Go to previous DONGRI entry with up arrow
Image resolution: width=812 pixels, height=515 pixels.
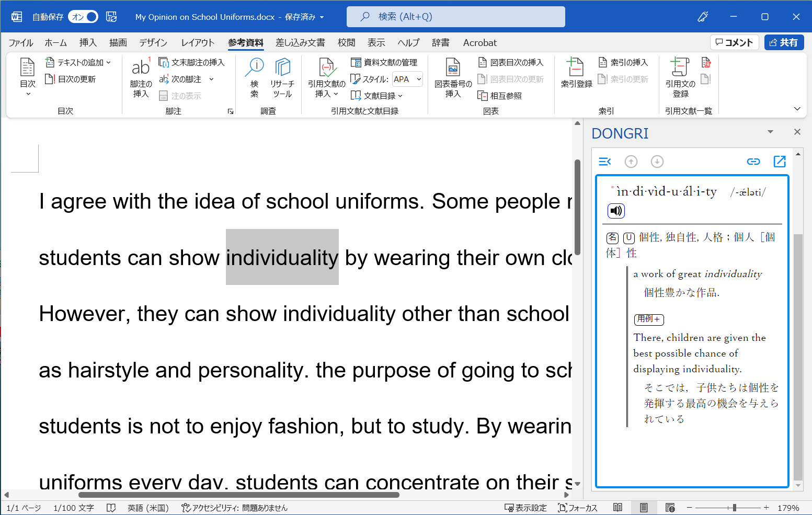tap(631, 162)
